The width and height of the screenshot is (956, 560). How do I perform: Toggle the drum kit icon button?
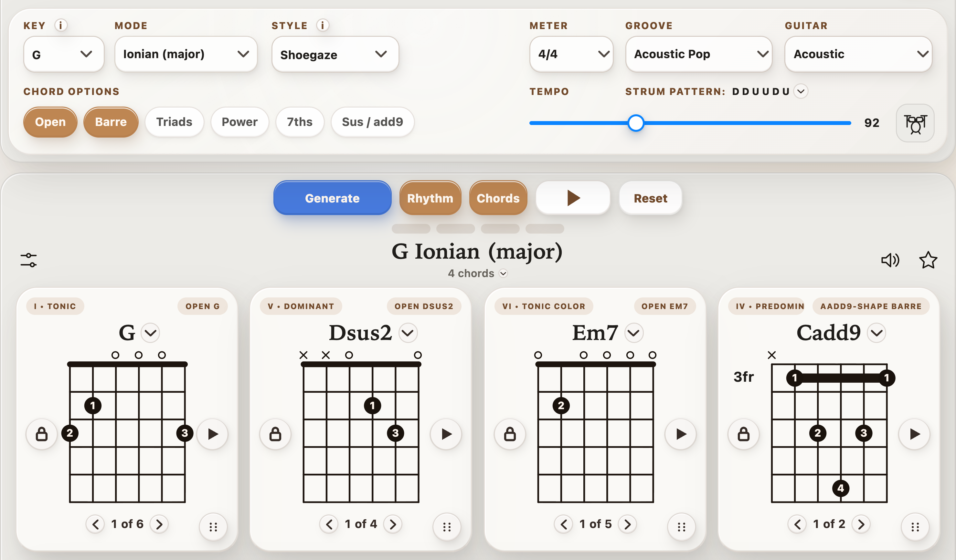[x=915, y=123]
